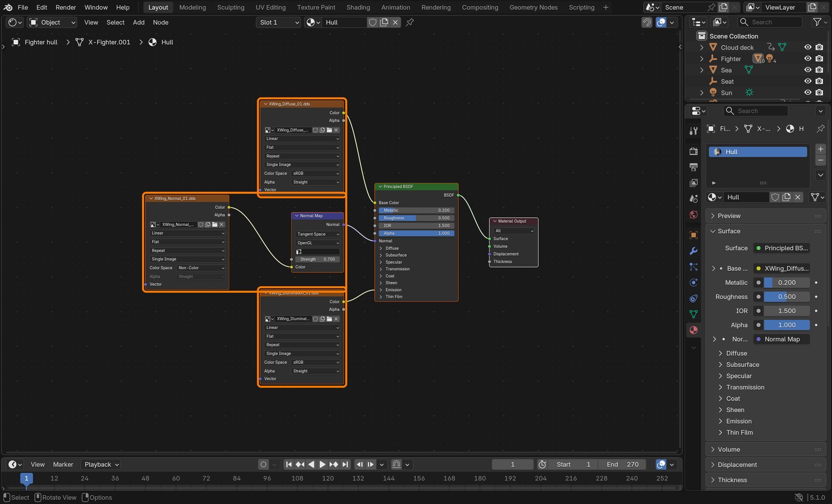Select the Hull material slot

pyautogui.click(x=758, y=152)
